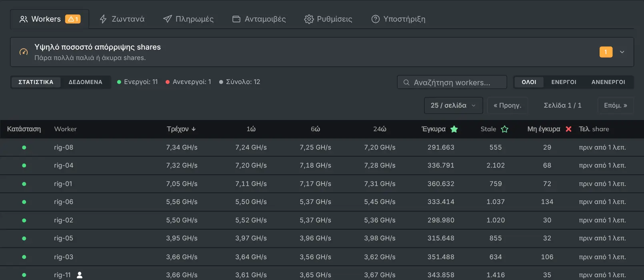The width and height of the screenshot is (644, 280).
Task: Expand the high rejection shares alert
Action: [622, 52]
